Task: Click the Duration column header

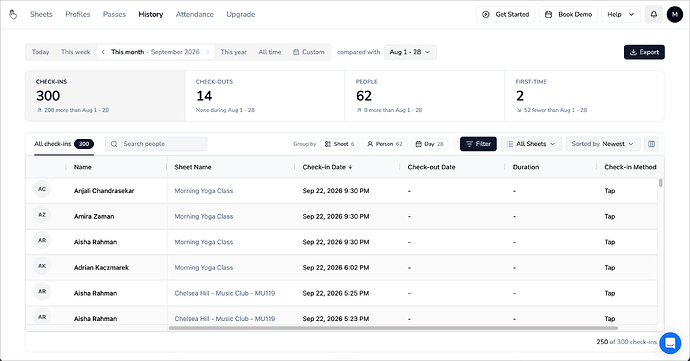Action: [526, 167]
